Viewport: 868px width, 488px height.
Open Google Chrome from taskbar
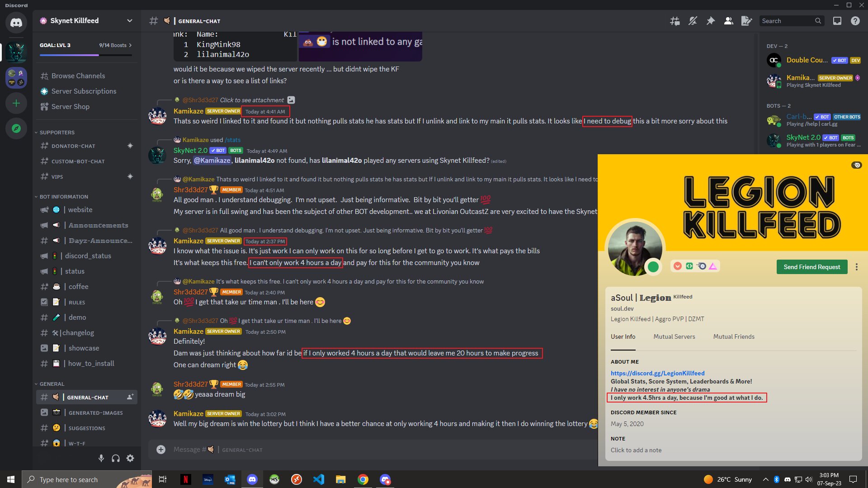[363, 479]
